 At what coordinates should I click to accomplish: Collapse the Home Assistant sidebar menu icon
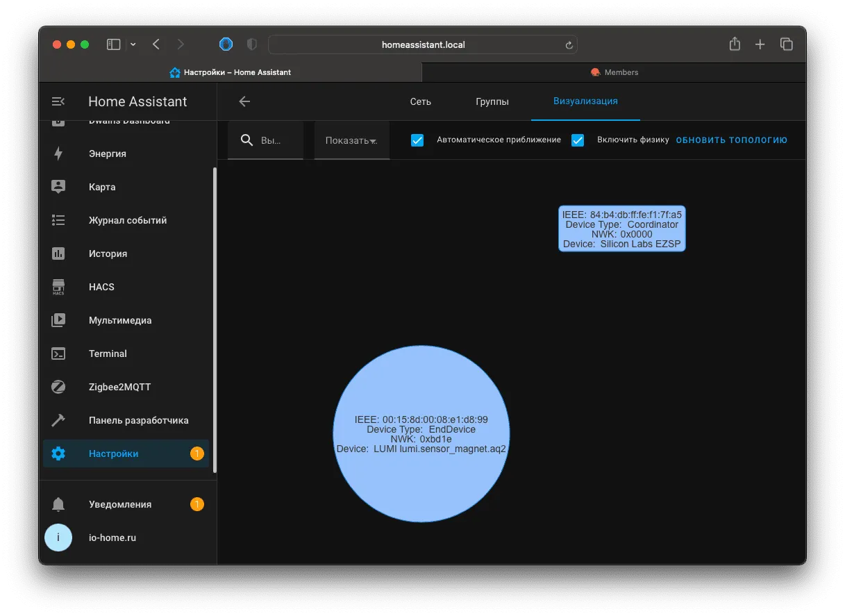(58, 101)
